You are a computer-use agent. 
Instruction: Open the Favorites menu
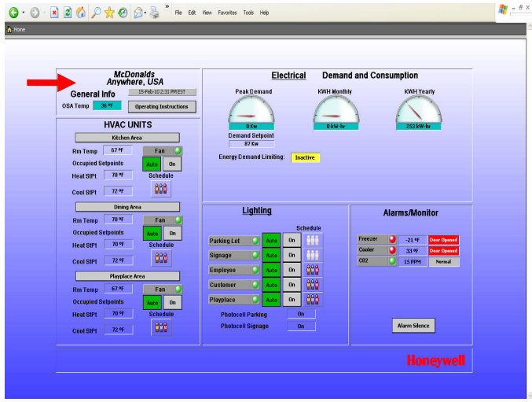pyautogui.click(x=227, y=13)
